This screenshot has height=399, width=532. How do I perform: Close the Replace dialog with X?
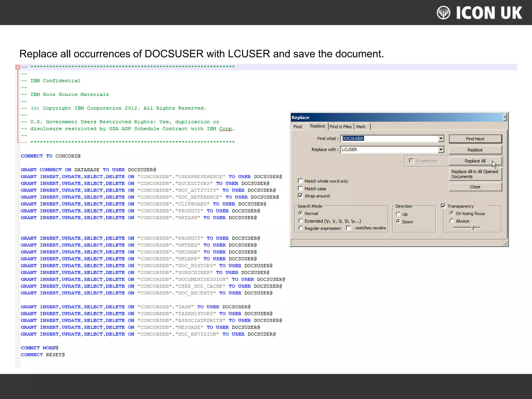[x=504, y=117]
